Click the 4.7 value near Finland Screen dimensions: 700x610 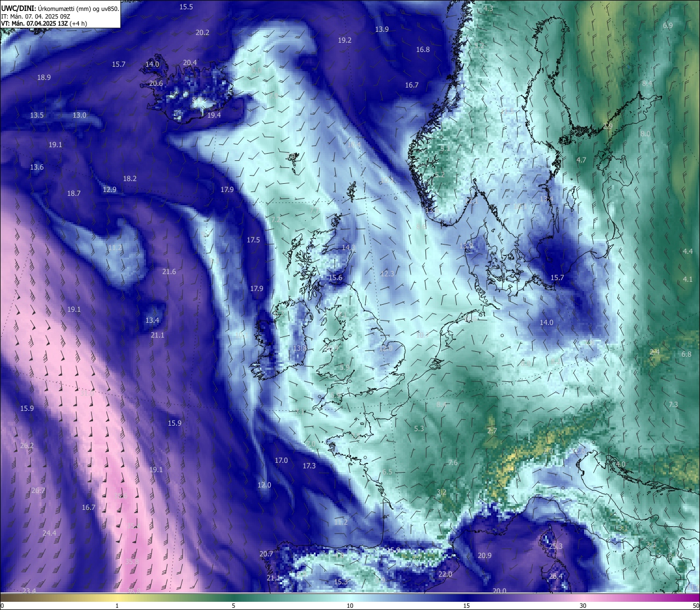(581, 160)
